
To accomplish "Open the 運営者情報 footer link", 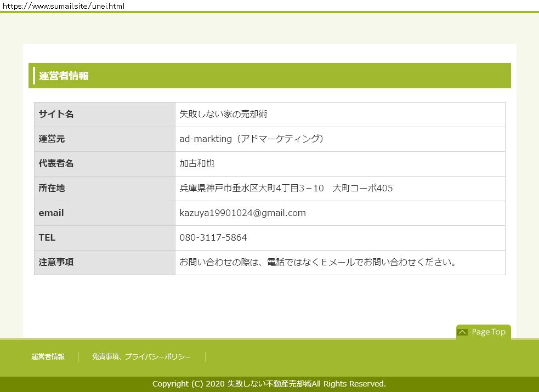I will tap(48, 357).
